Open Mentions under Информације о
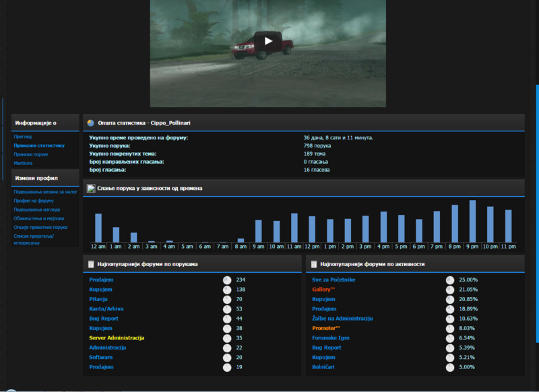The width and height of the screenshot is (539, 392). 24,163
